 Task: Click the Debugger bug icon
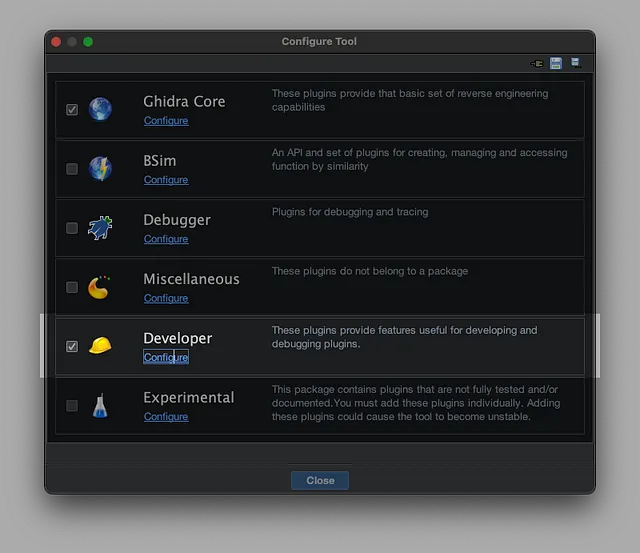(100, 228)
